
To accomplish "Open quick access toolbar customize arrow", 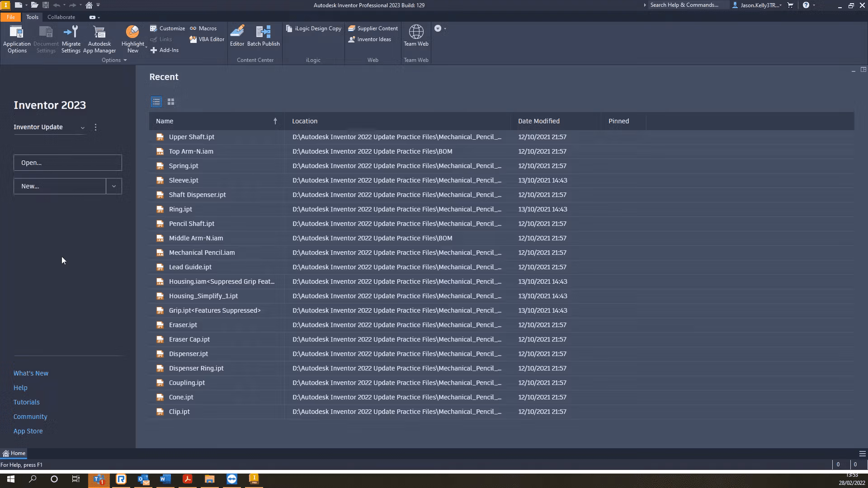I will [98, 5].
